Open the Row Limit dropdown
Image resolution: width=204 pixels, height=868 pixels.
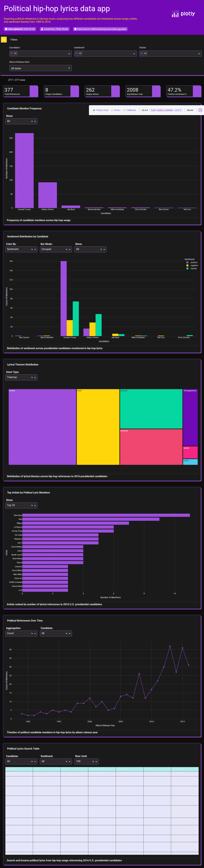(x=96, y=762)
